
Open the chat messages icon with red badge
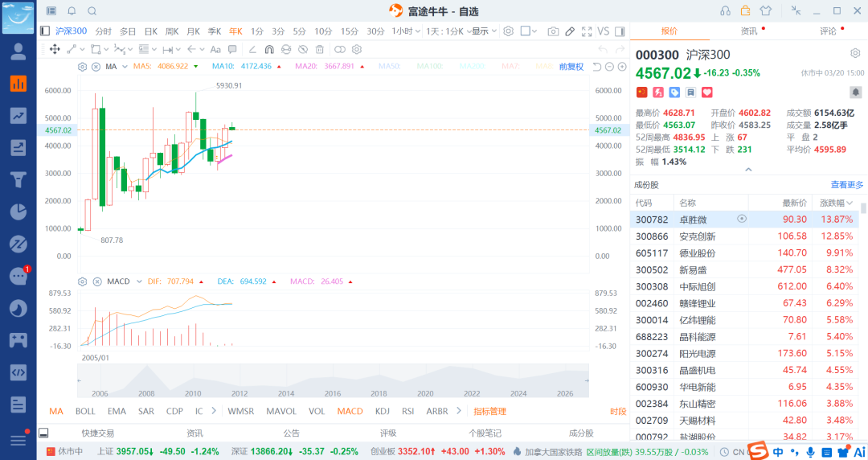(18, 276)
